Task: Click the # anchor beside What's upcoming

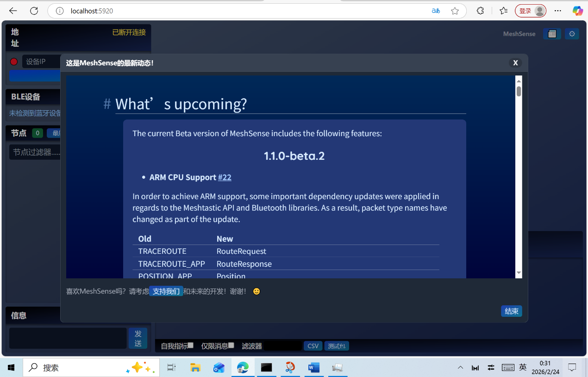Action: click(x=107, y=104)
